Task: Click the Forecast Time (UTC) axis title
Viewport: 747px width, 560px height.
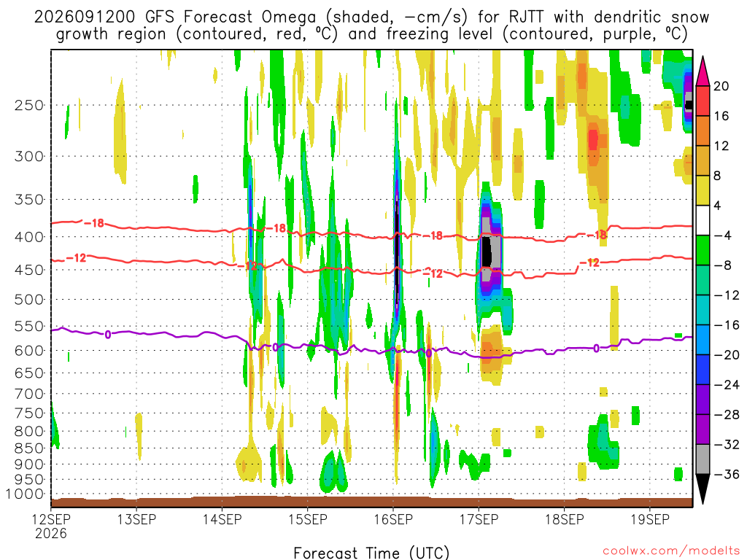Action: (371, 553)
